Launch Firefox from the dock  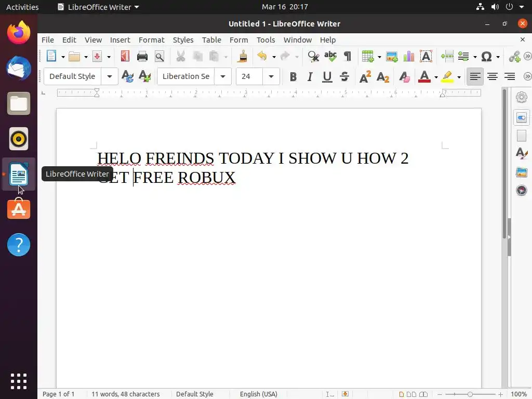(x=19, y=33)
